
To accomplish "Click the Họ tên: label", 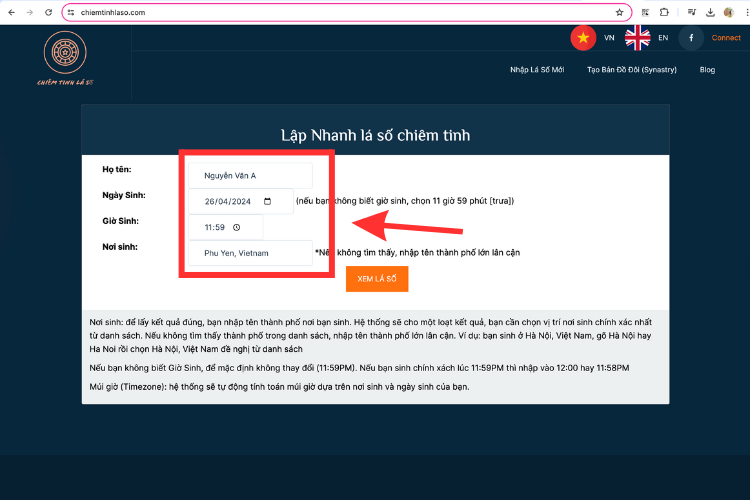I will coord(117,169).
